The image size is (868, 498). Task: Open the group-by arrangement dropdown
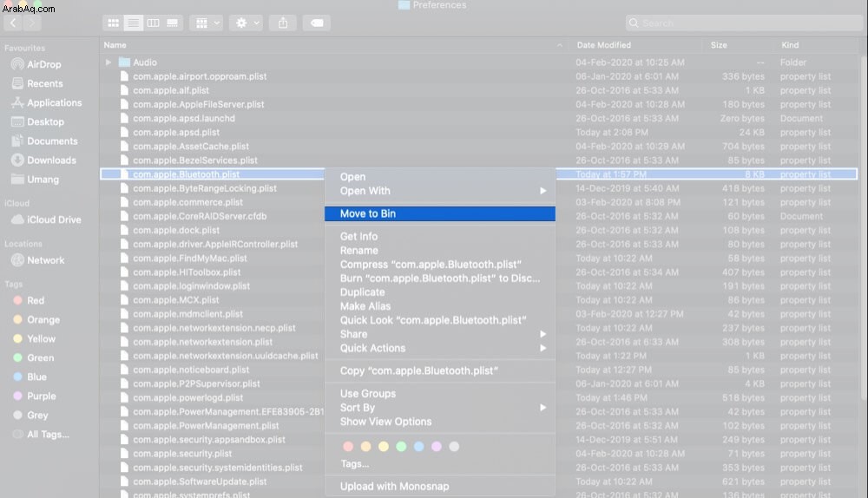207,23
